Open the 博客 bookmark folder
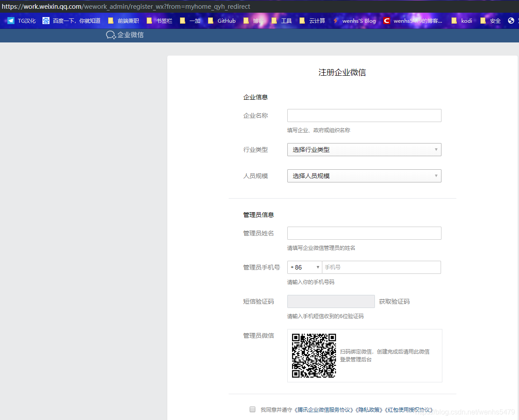This screenshot has width=519, height=420. (x=254, y=21)
